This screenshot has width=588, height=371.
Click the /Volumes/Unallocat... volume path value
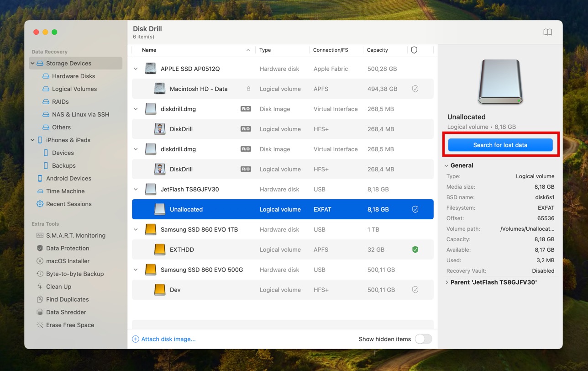click(527, 228)
